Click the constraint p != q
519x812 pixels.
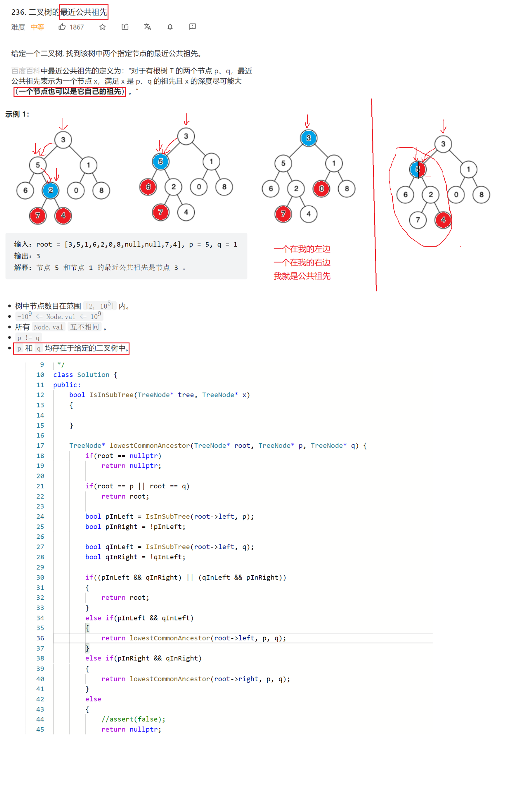28,337
